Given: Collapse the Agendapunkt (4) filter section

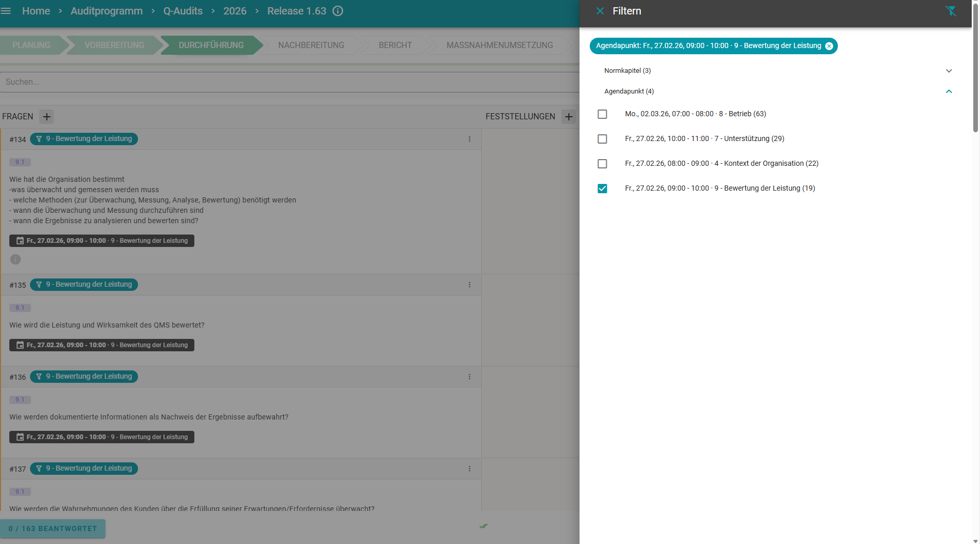Looking at the screenshot, I should click(x=948, y=91).
